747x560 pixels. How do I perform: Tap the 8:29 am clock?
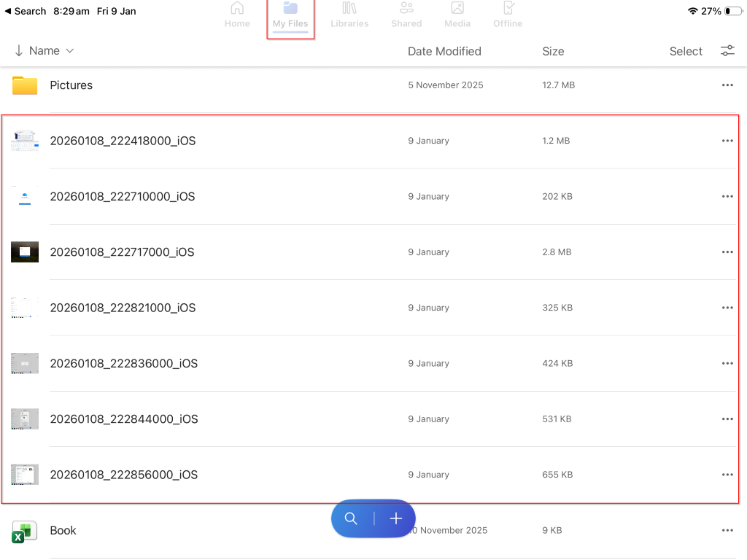click(x=71, y=11)
